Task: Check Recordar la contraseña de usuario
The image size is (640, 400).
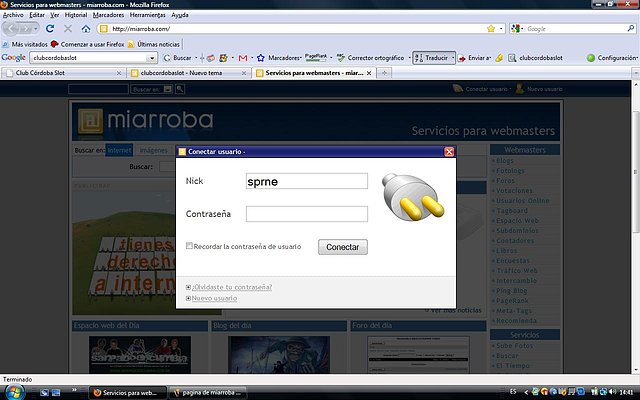Action: point(189,246)
